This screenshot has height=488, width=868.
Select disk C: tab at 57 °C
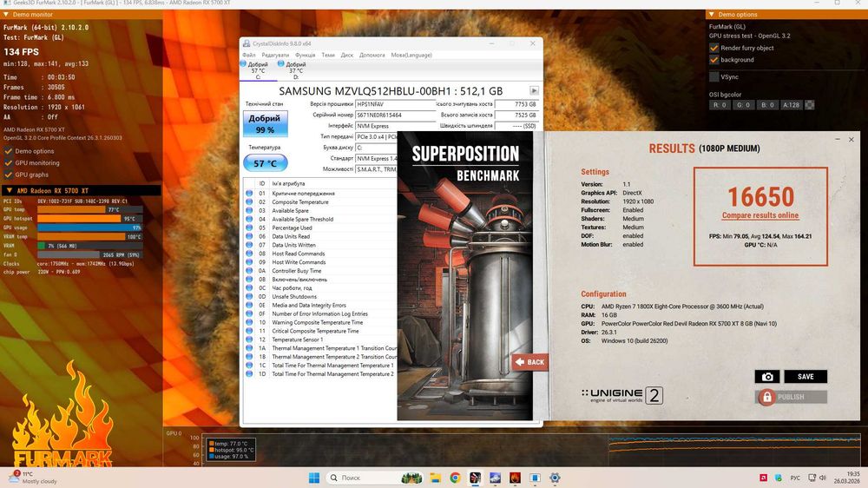[x=258, y=69]
